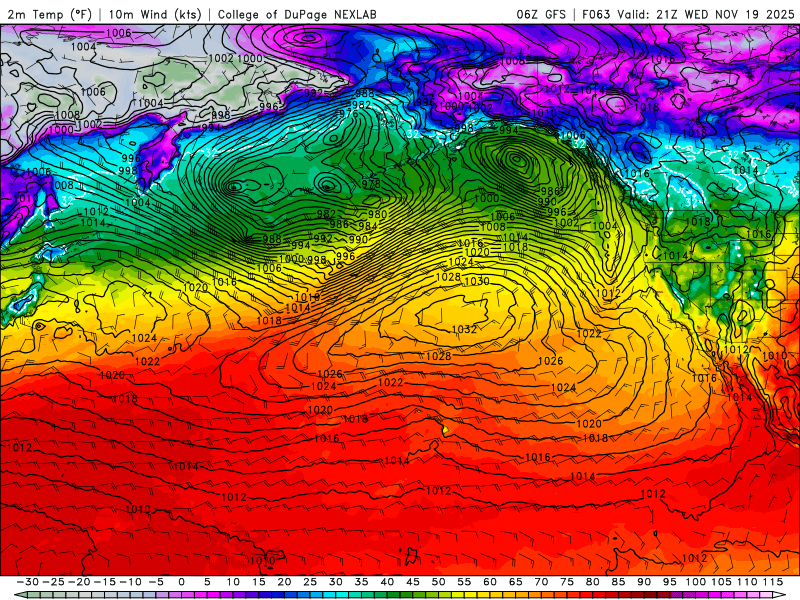Select the 45 value on temperature scale
The width and height of the screenshot is (800, 600).
[x=412, y=582]
